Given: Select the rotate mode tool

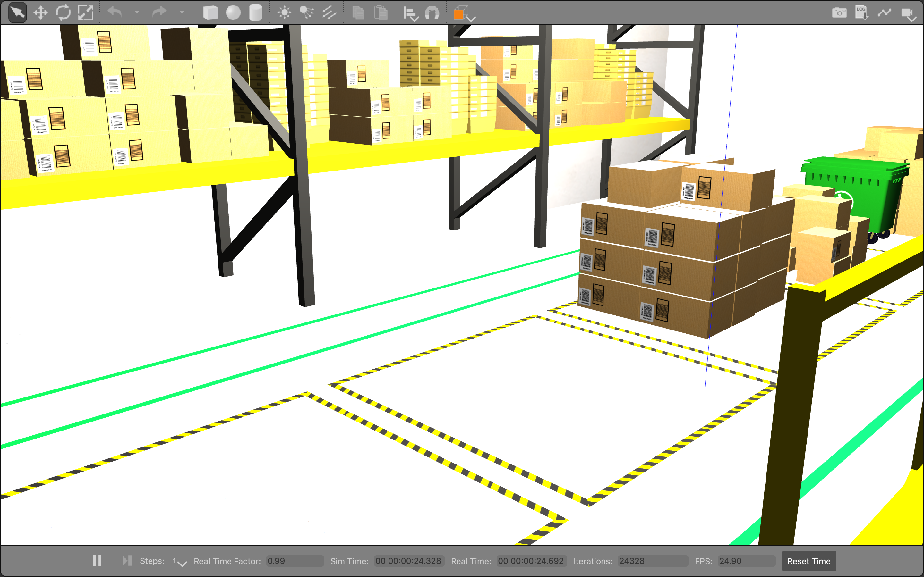Looking at the screenshot, I should pyautogui.click(x=63, y=13).
